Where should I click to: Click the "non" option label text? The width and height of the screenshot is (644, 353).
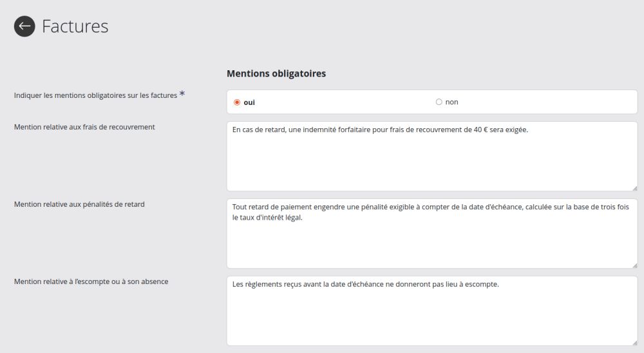451,102
